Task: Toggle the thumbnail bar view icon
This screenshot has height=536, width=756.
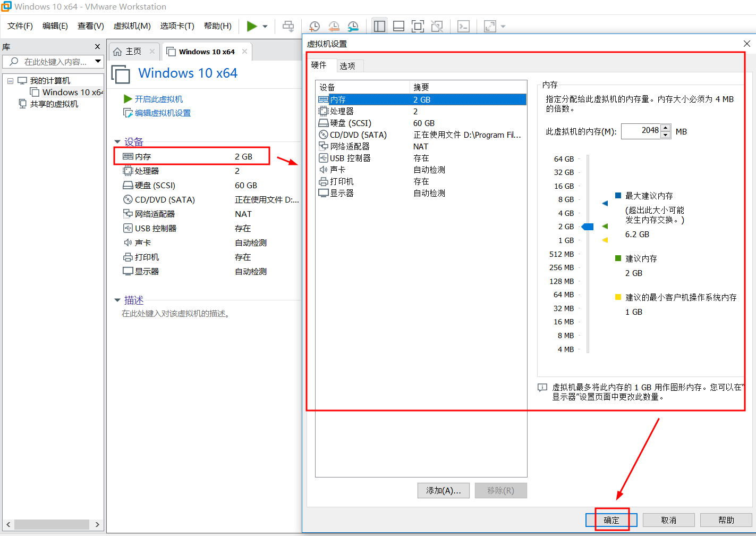Action: point(398,26)
